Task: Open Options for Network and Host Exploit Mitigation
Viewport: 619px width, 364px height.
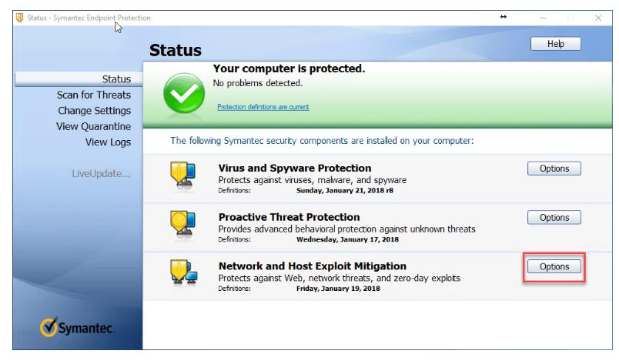Action: [554, 266]
